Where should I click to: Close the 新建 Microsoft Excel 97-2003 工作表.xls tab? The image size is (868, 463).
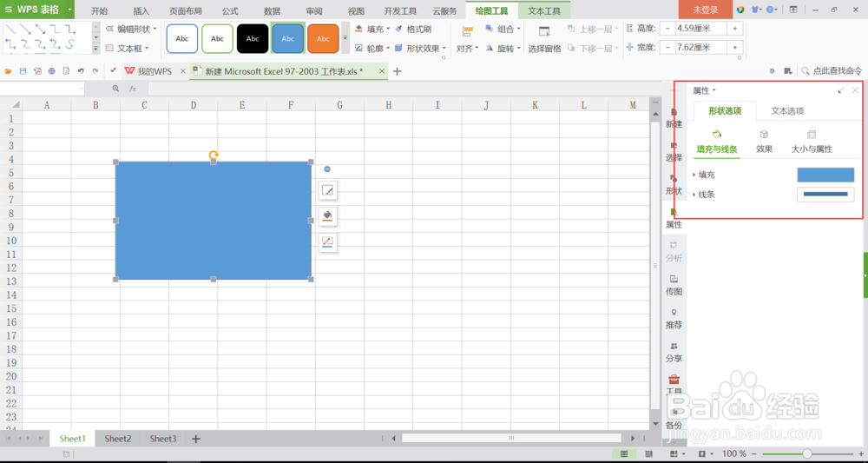tap(381, 71)
